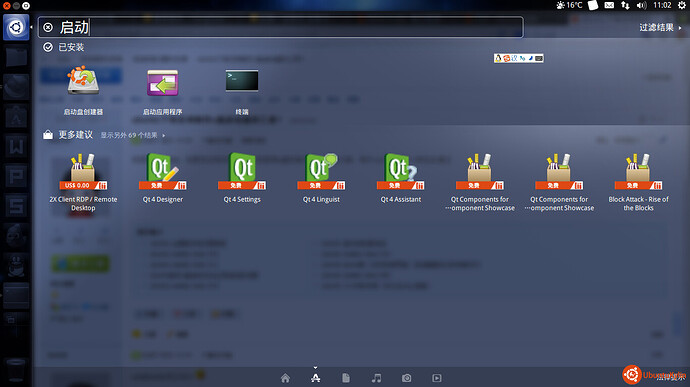This screenshot has width=690, height=387.
Task: Switch to the Videos lens
Action: [437, 378]
